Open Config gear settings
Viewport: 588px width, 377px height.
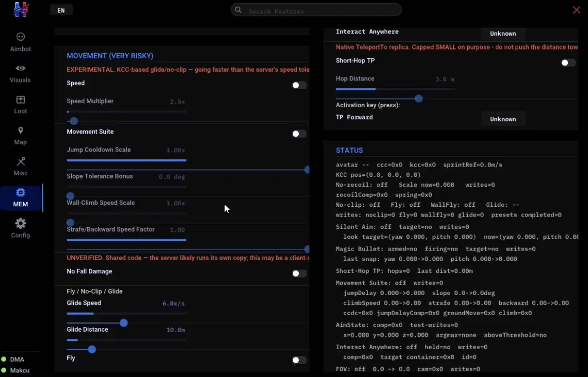[21, 228]
